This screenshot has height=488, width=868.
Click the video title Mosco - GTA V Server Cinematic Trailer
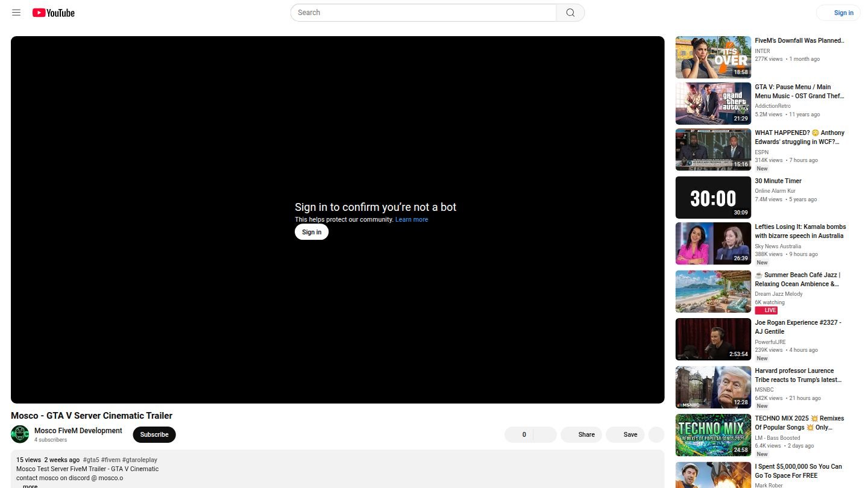(92, 416)
